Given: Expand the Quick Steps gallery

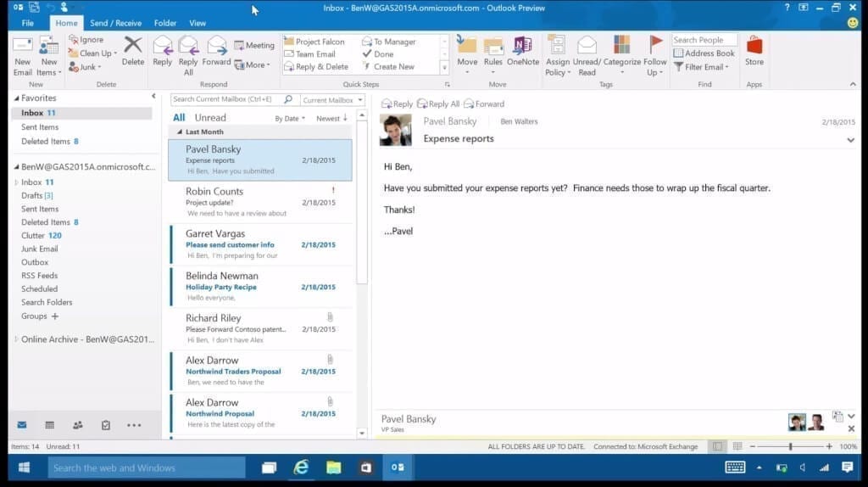Looking at the screenshot, I should click(x=444, y=68).
